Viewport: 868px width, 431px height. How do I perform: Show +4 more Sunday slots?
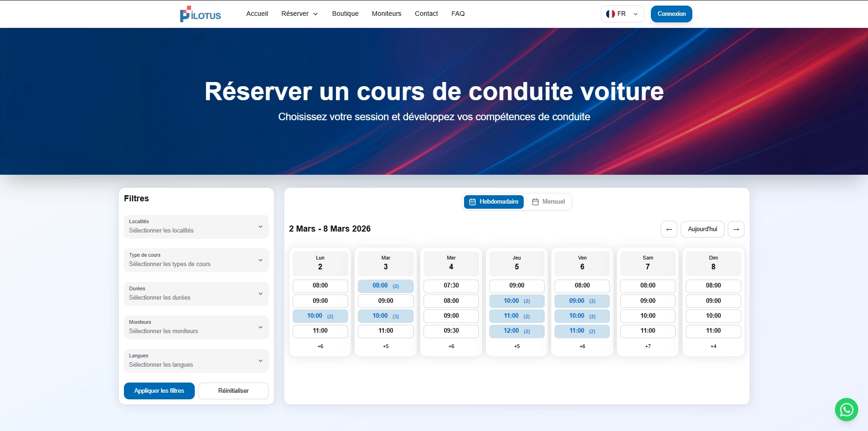tap(713, 346)
